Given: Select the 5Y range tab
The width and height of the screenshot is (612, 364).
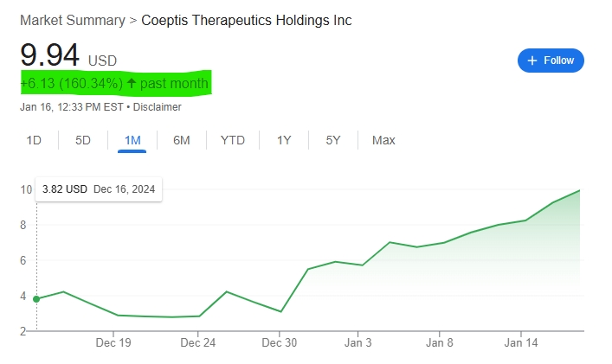Looking at the screenshot, I should pyautogui.click(x=333, y=140).
